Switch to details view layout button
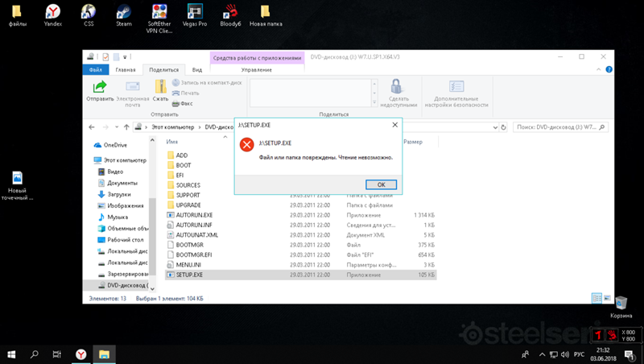This screenshot has height=364, width=644. [x=597, y=298]
